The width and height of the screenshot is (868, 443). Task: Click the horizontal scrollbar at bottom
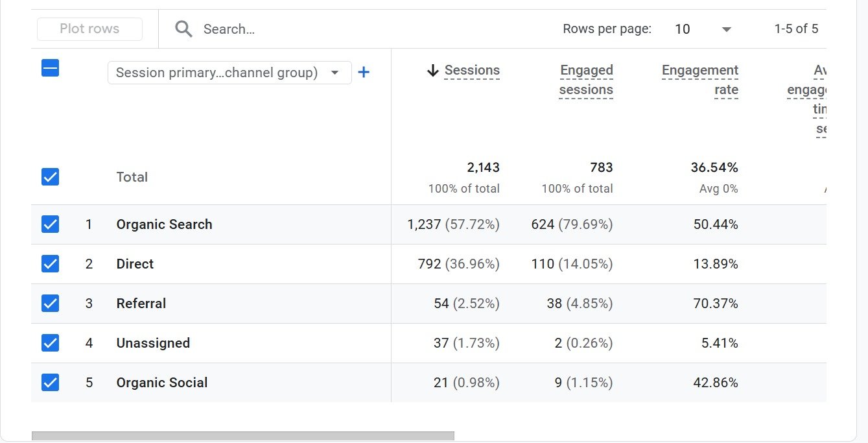[242, 436]
